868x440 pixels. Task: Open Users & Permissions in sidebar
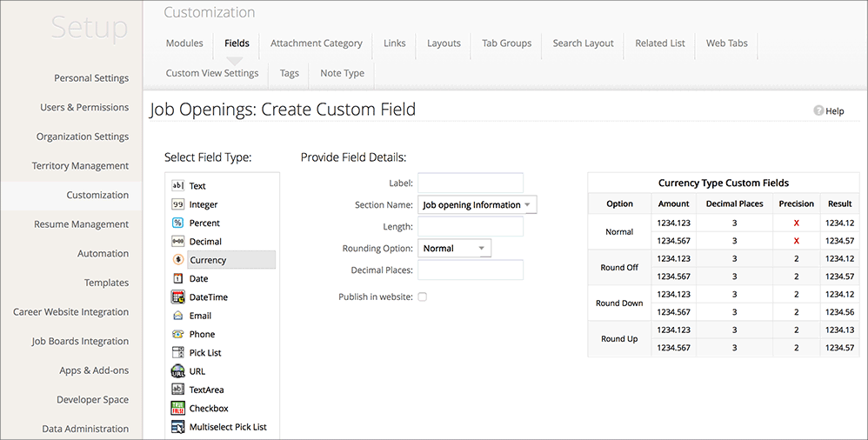tap(84, 108)
